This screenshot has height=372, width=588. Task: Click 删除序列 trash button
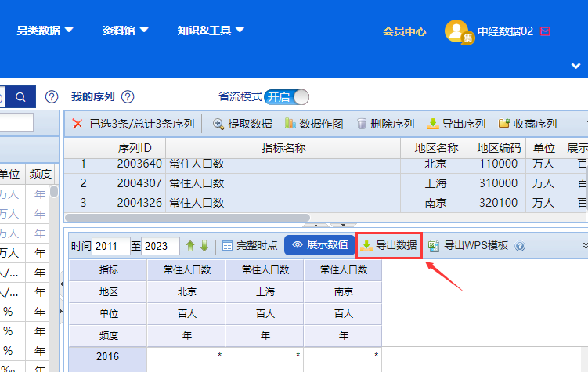point(385,124)
